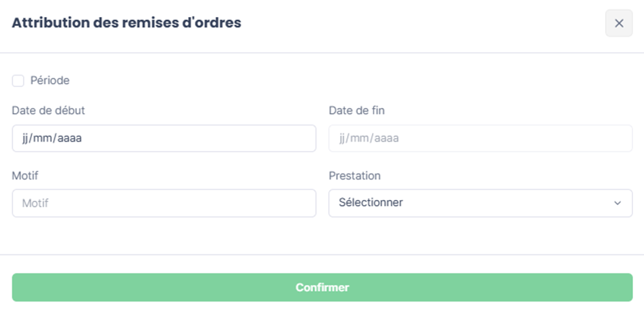The width and height of the screenshot is (644, 311).
Task: Click the Période checkbox label text
Action: [x=50, y=81]
